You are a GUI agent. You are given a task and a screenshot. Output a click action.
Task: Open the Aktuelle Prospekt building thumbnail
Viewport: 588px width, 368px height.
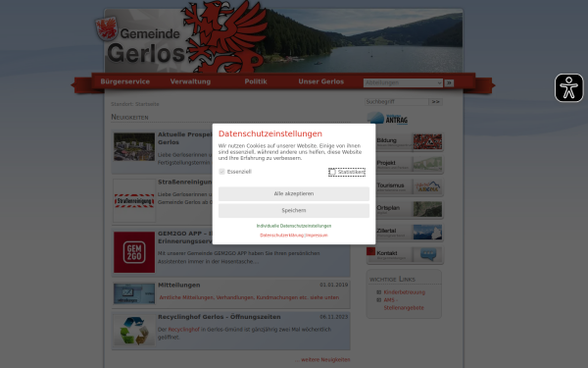[x=134, y=147]
